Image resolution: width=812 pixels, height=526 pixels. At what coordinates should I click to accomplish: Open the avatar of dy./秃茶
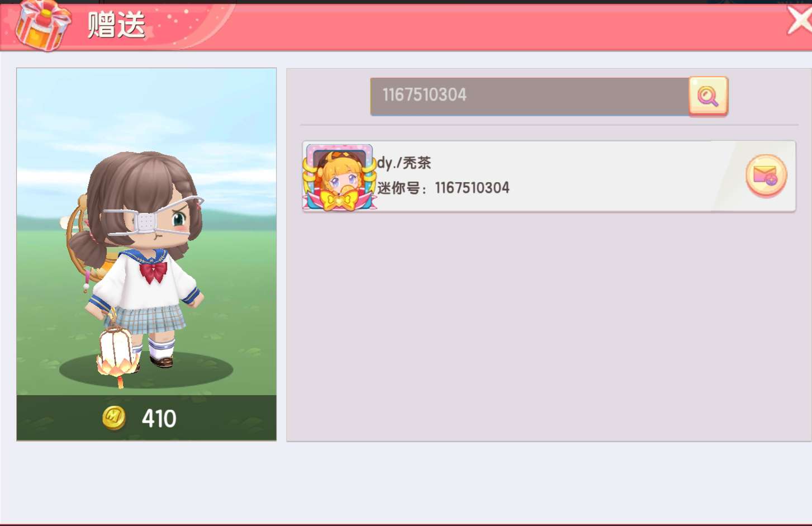(x=339, y=177)
